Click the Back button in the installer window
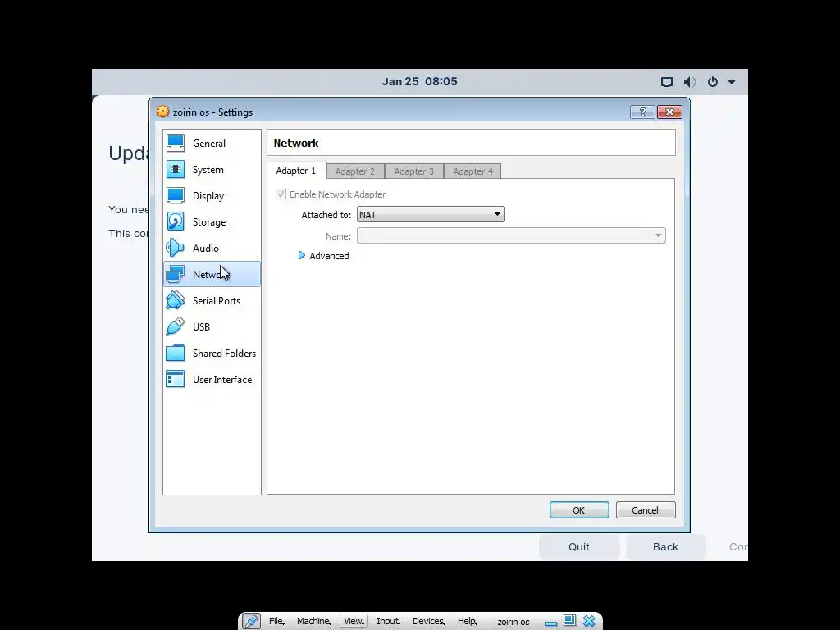 (665, 547)
